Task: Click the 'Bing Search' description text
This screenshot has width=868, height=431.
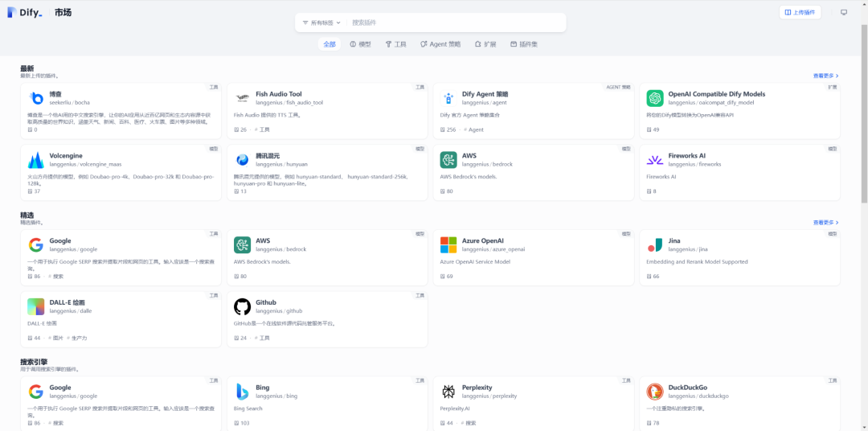Action: (248, 408)
